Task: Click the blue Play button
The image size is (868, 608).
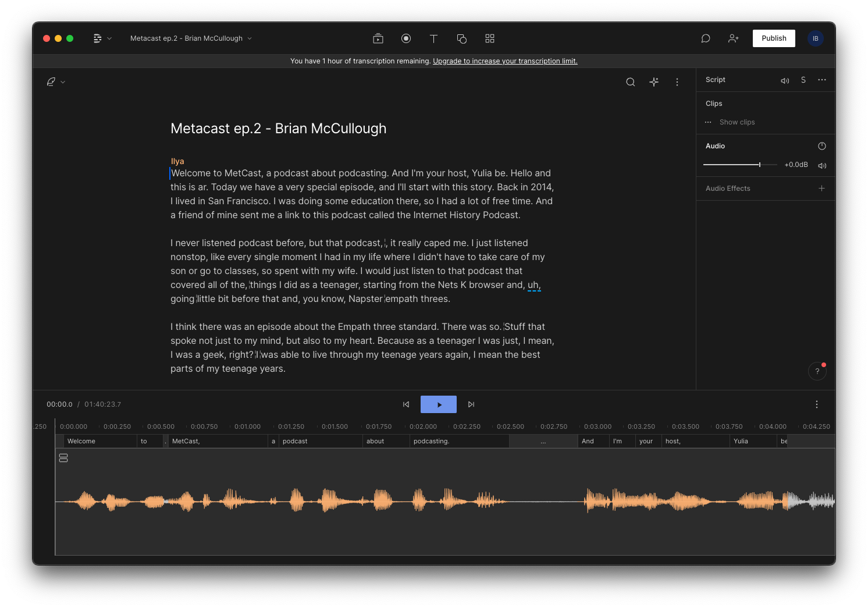Action: point(439,404)
